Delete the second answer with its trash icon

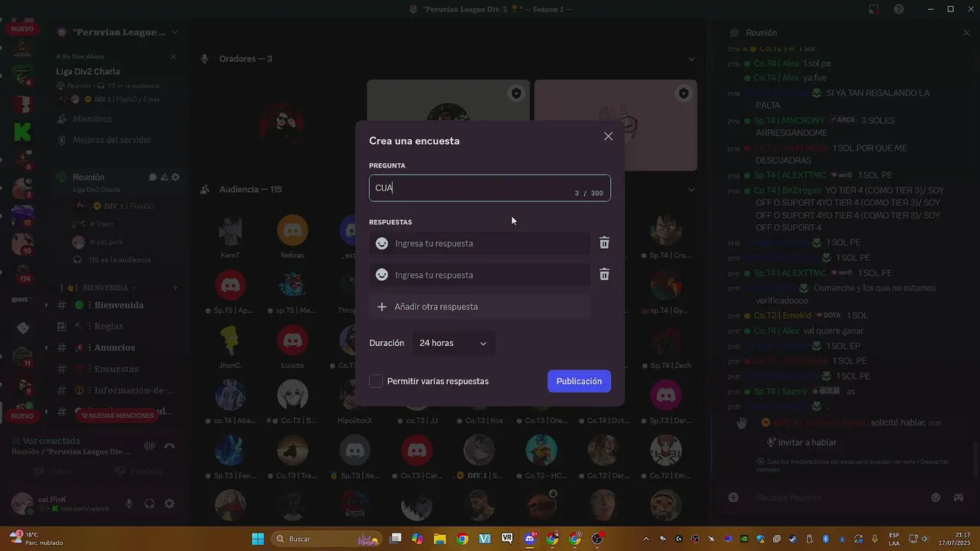604,274
